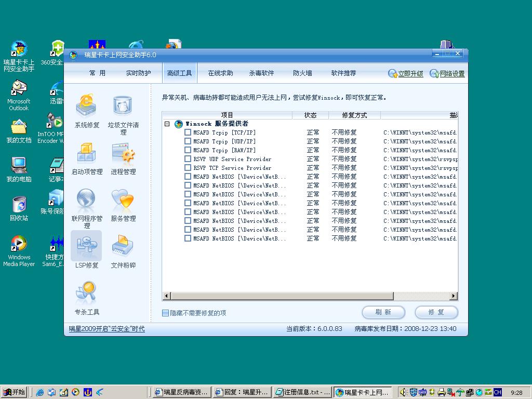Screen dimensions: 532x399
Task: Open 启动项管理 startup manager
Action: [87, 158]
